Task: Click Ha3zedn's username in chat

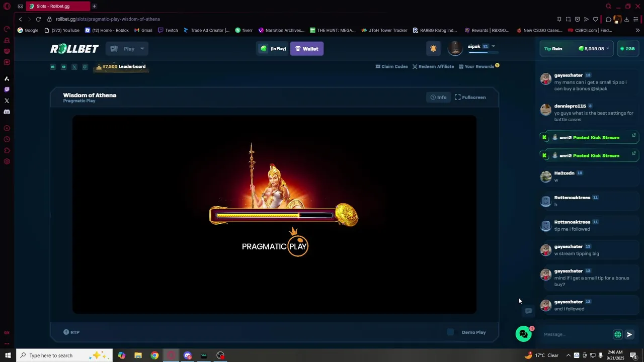Action: click(x=564, y=173)
